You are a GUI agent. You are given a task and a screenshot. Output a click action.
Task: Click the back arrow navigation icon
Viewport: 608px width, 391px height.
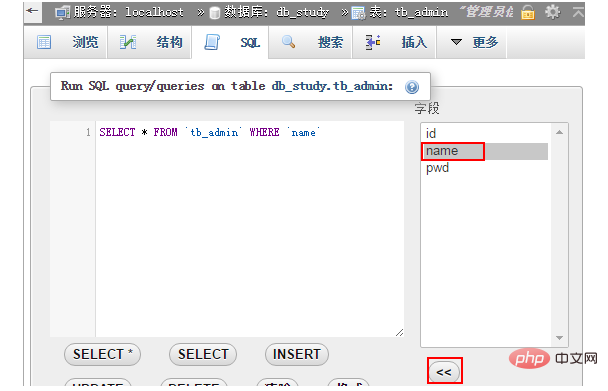click(32, 11)
